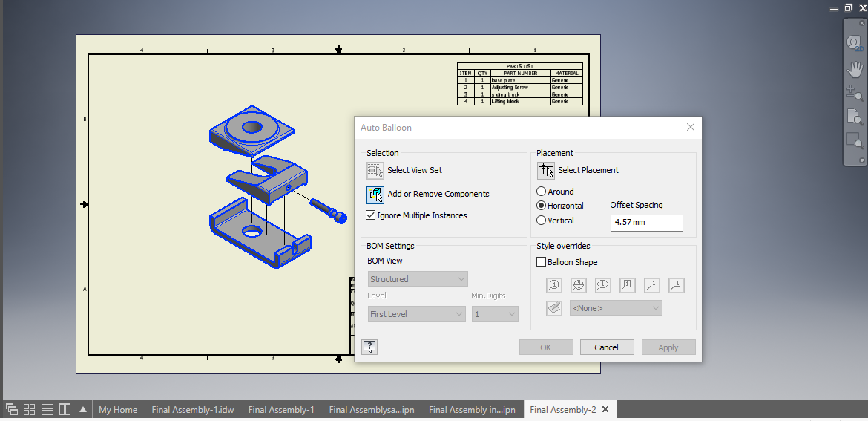Activate the Pan hand tool
The width and height of the screenshot is (868, 421).
[x=855, y=69]
